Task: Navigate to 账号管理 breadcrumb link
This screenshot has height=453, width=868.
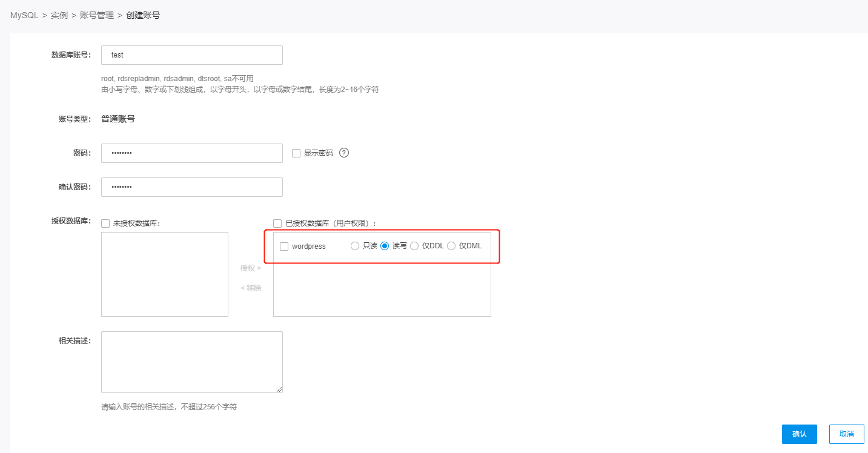Action: point(97,15)
